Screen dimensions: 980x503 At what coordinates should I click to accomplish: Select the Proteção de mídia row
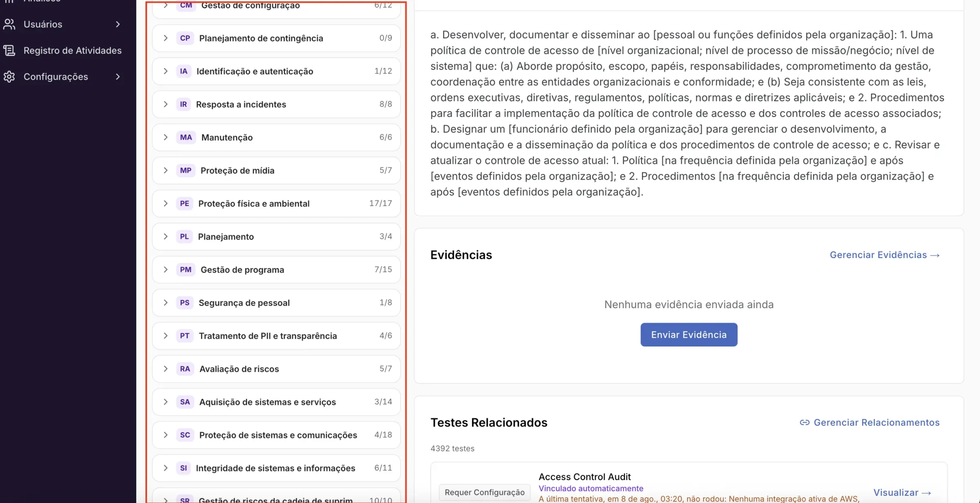pyautogui.click(x=276, y=170)
